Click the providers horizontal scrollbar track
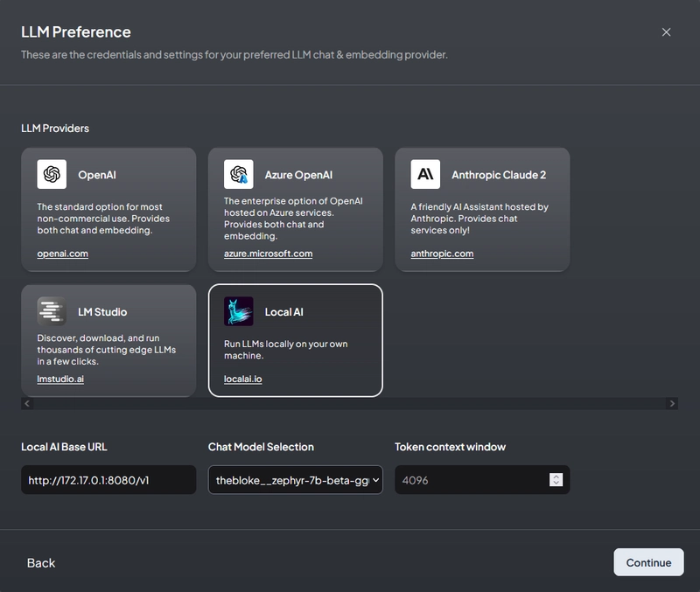Screen dimensions: 700x592 pos(349,403)
